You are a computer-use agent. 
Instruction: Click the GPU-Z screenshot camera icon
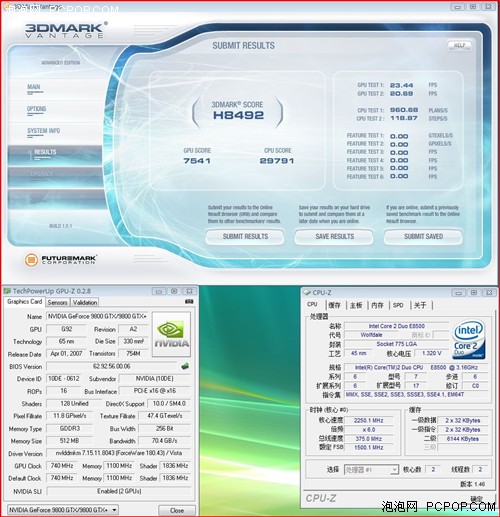coord(189,301)
